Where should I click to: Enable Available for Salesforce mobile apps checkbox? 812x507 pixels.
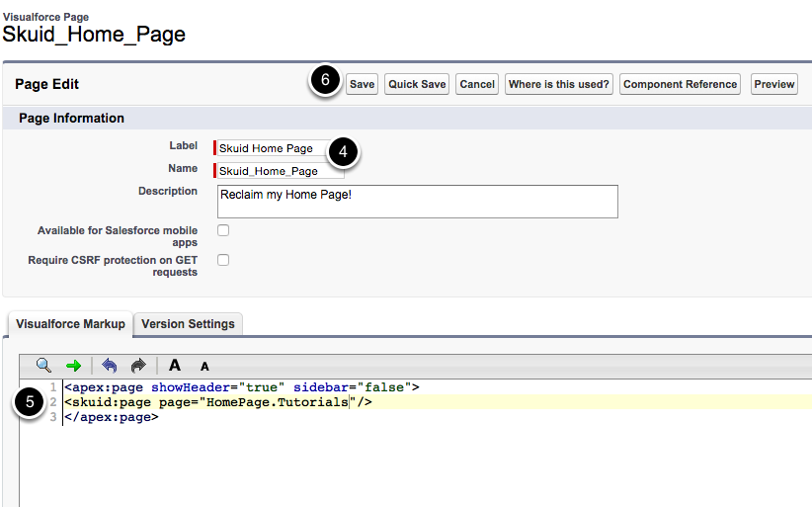pyautogui.click(x=223, y=230)
